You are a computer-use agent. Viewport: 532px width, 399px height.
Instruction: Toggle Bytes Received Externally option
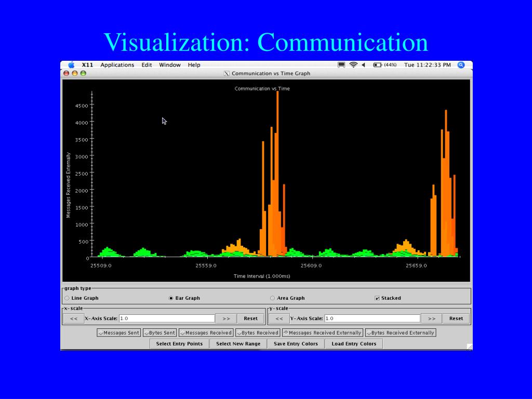pos(401,333)
